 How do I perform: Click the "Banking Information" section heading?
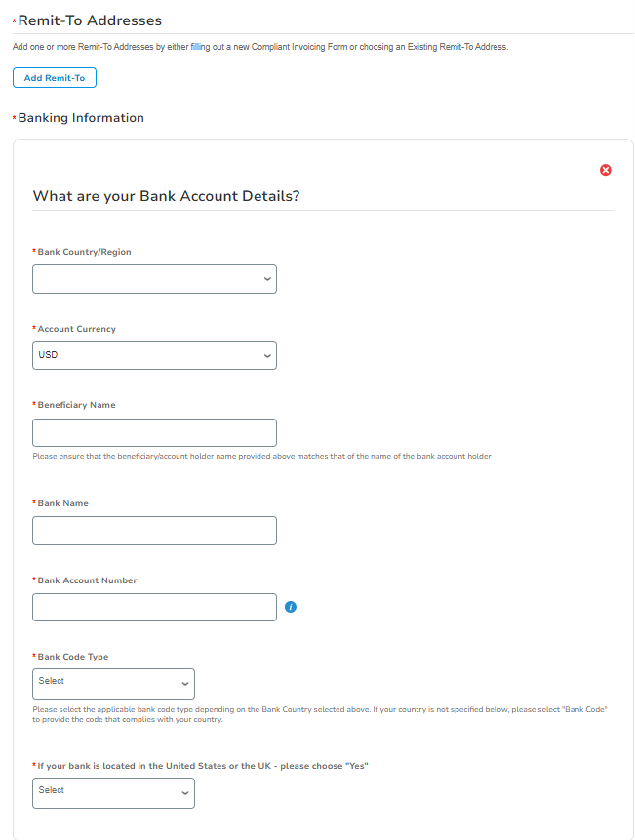pyautogui.click(x=81, y=118)
